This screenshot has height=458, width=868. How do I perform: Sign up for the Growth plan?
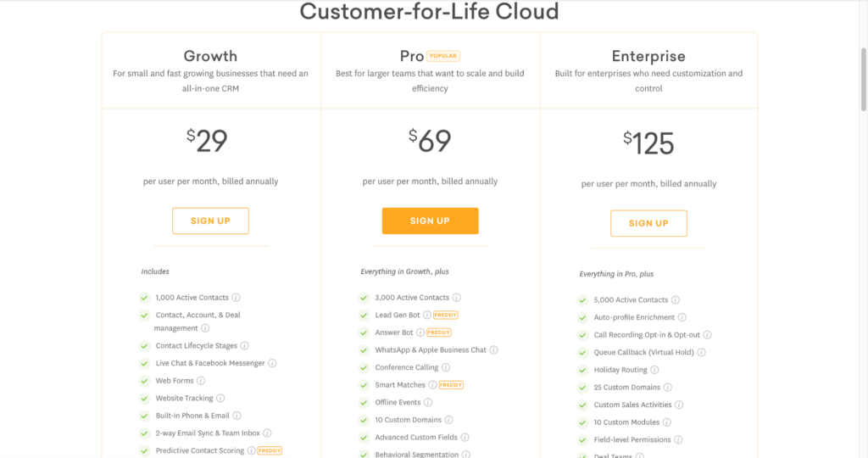coord(210,221)
